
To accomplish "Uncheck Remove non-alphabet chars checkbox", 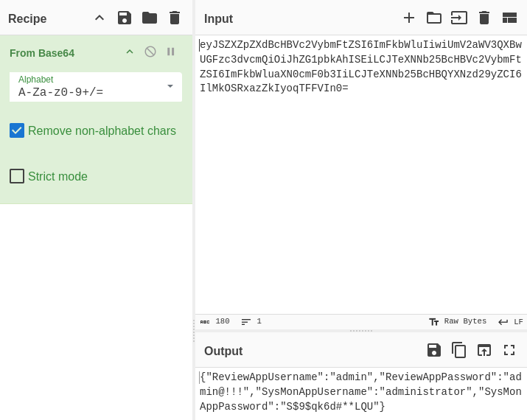I will pos(17,130).
